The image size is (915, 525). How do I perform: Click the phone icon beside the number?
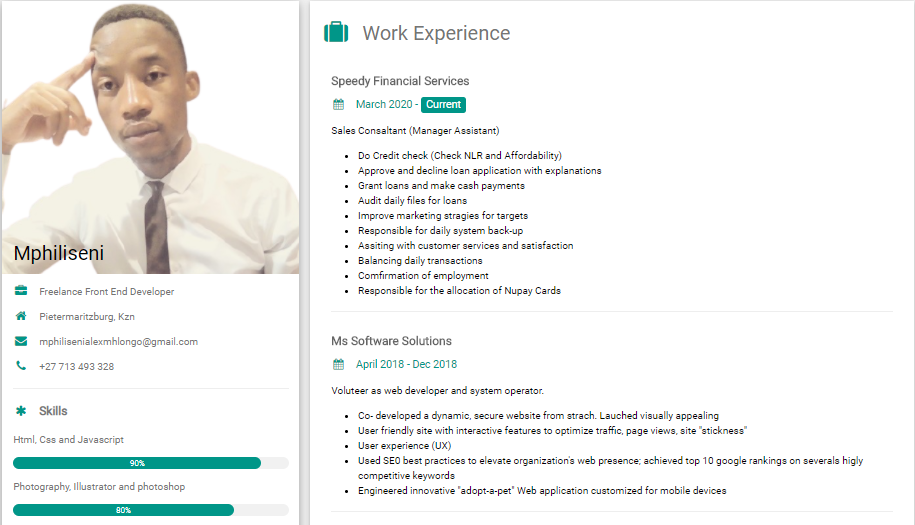[21, 366]
